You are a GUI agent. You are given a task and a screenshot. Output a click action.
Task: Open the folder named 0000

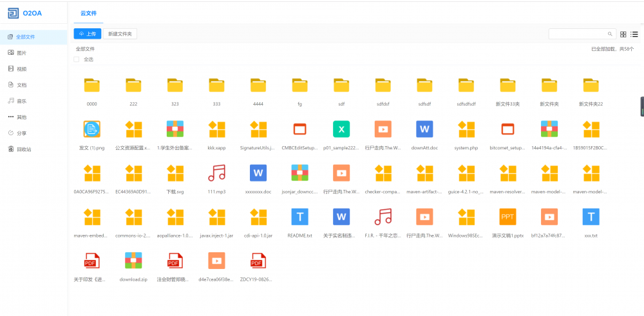pyautogui.click(x=92, y=85)
